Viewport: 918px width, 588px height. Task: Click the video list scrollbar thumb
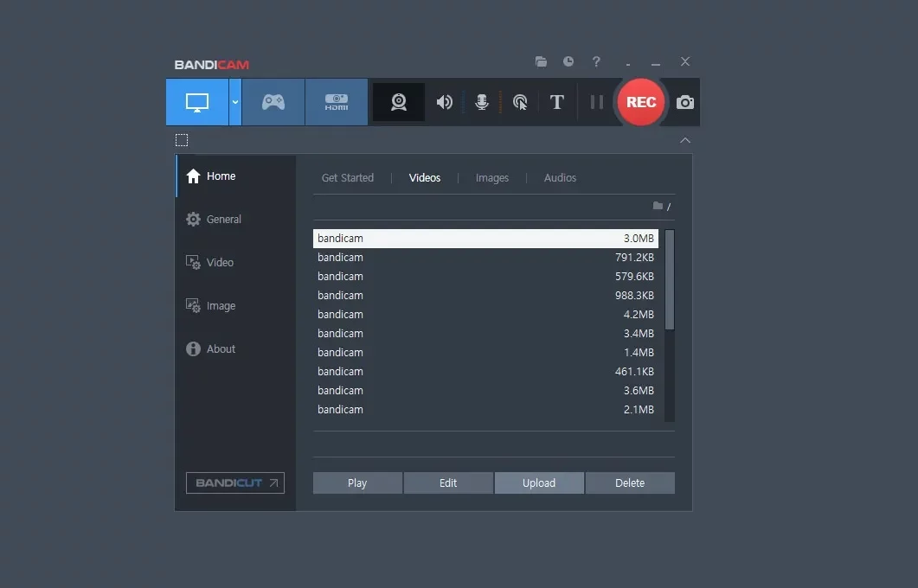pyautogui.click(x=670, y=279)
